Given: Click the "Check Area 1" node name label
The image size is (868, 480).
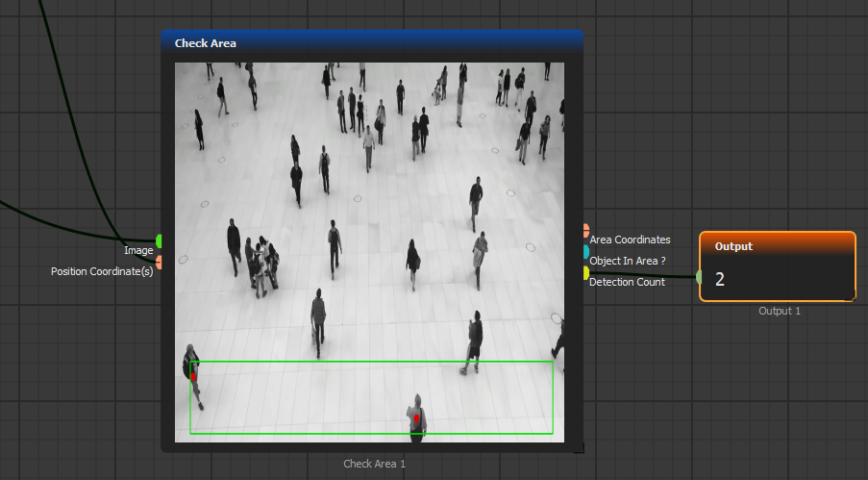Looking at the screenshot, I should 375,464.
